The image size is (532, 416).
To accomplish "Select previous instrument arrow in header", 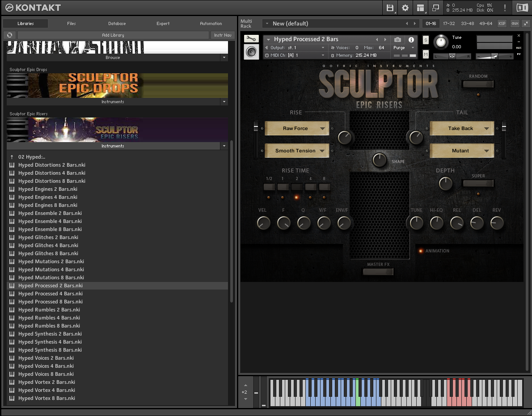I will [x=376, y=40].
